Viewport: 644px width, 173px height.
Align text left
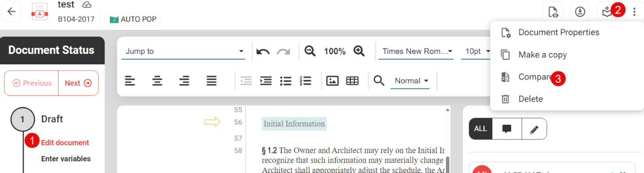coord(130,81)
